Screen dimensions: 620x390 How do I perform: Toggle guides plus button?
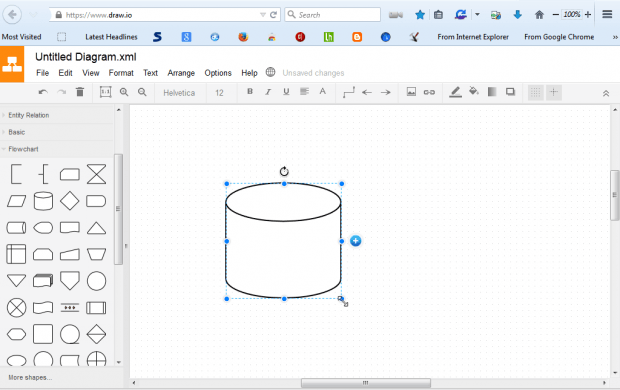[x=554, y=93]
